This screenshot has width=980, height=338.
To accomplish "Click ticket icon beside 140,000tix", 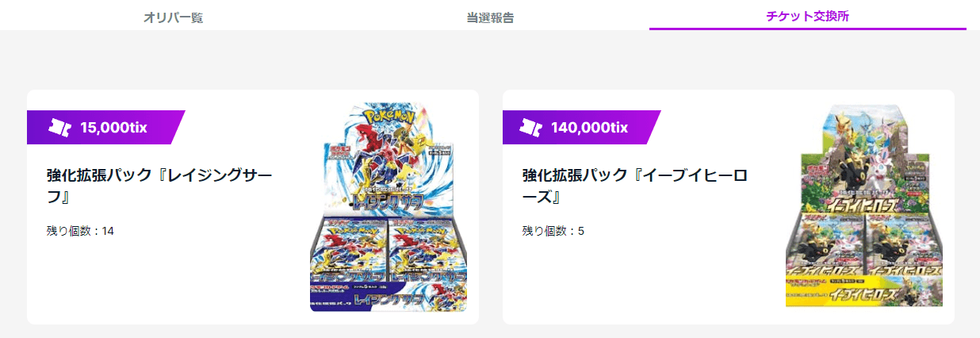I will pyautogui.click(x=530, y=128).
